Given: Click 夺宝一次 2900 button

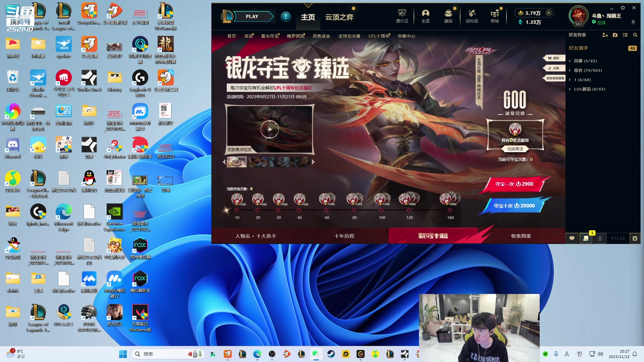Looking at the screenshot, I should pyautogui.click(x=514, y=184).
